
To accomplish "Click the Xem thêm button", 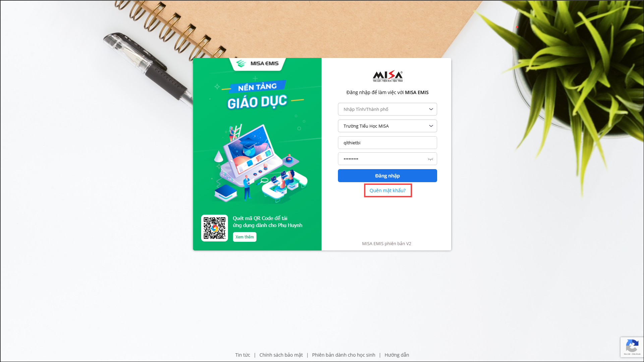I will (245, 237).
